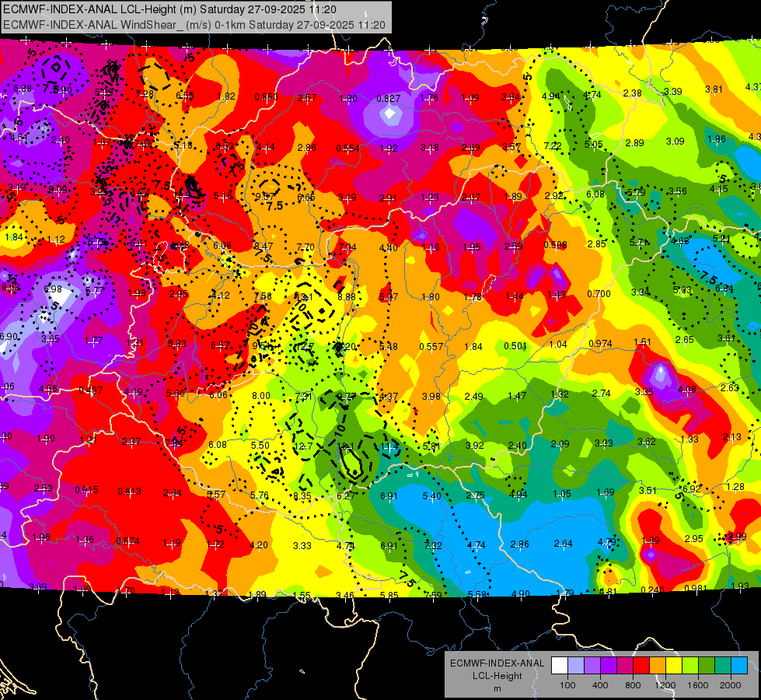
Task: Click the magenta legend swatch
Action: coord(625,666)
